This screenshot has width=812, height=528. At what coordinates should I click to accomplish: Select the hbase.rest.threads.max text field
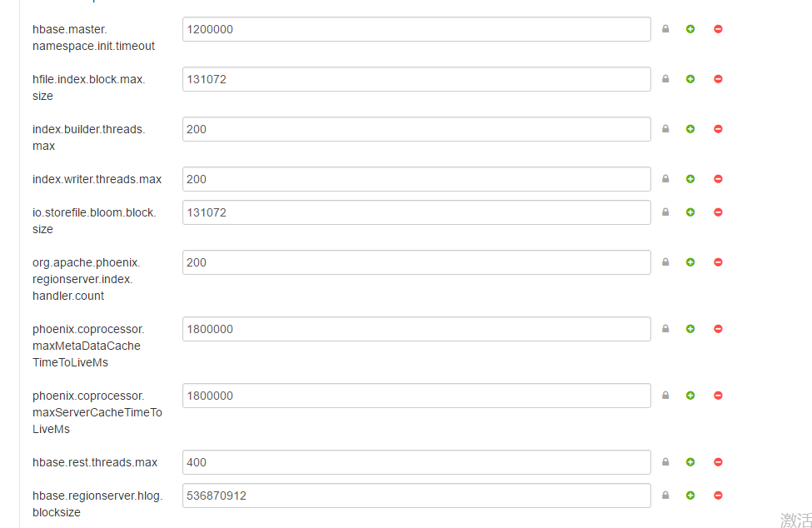pyautogui.click(x=416, y=462)
